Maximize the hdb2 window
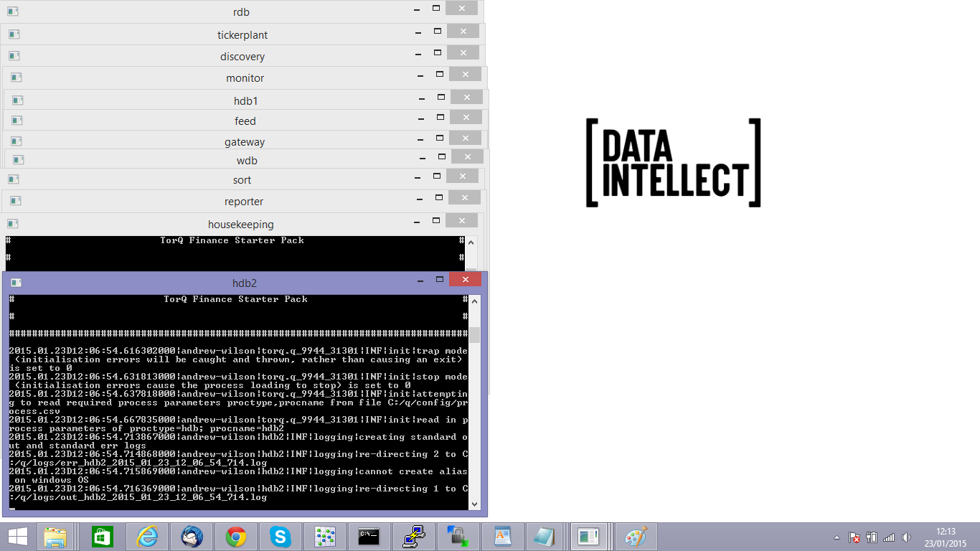980x551 pixels. tap(439, 280)
